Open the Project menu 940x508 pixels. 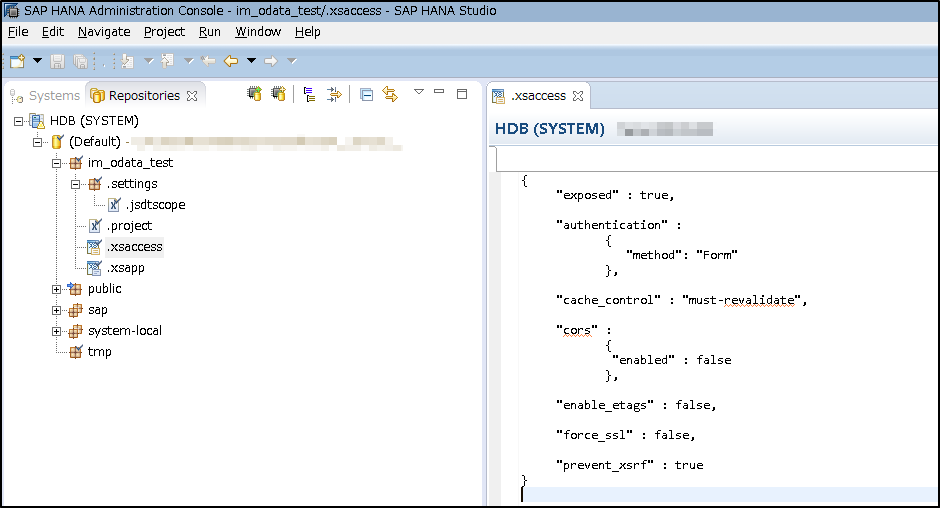(x=164, y=32)
